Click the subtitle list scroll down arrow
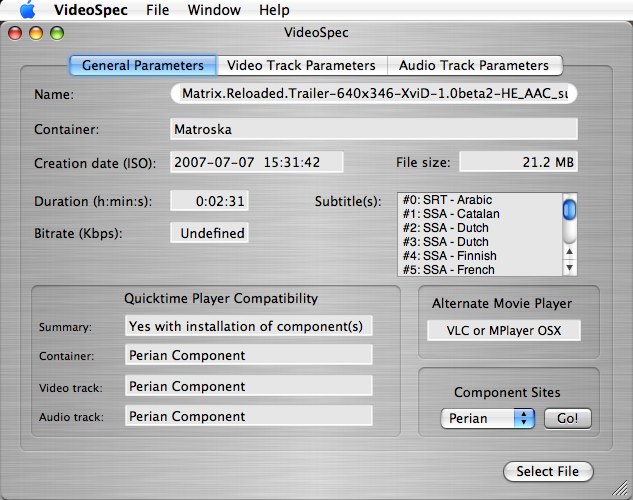 pyautogui.click(x=569, y=267)
